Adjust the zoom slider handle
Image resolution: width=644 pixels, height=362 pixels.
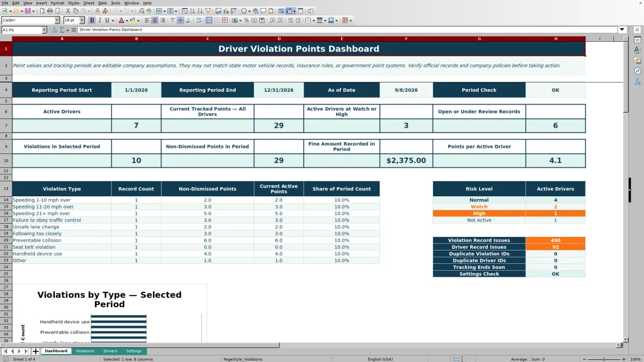[x=604, y=359]
